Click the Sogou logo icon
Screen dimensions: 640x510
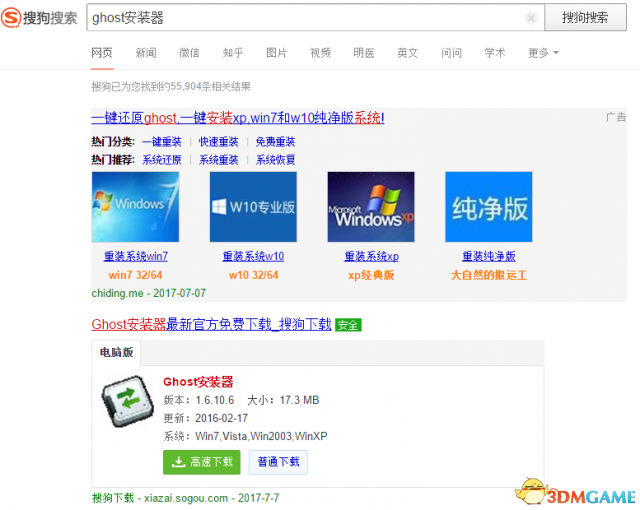point(11,18)
